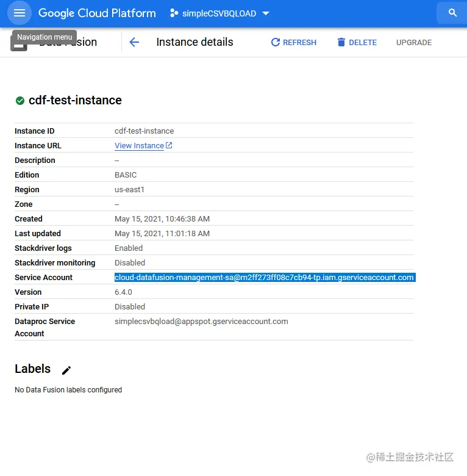Click the Stackdriver logs Enabled value
The height and width of the screenshot is (476, 467).
pyautogui.click(x=129, y=248)
